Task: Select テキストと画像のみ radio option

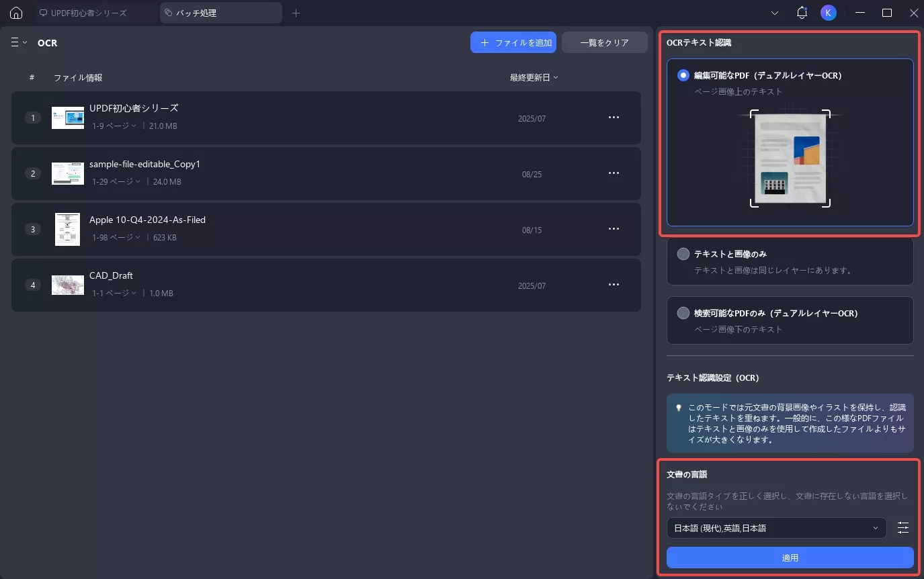Action: 683,254
